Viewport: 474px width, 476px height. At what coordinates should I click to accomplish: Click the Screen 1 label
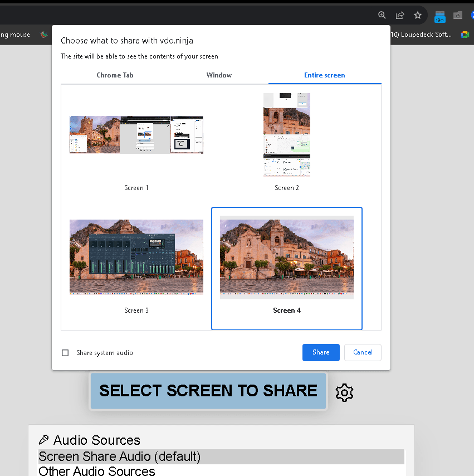pos(136,188)
